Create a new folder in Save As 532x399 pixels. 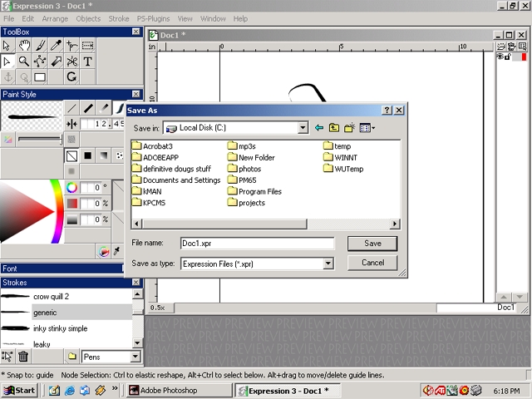(349, 128)
